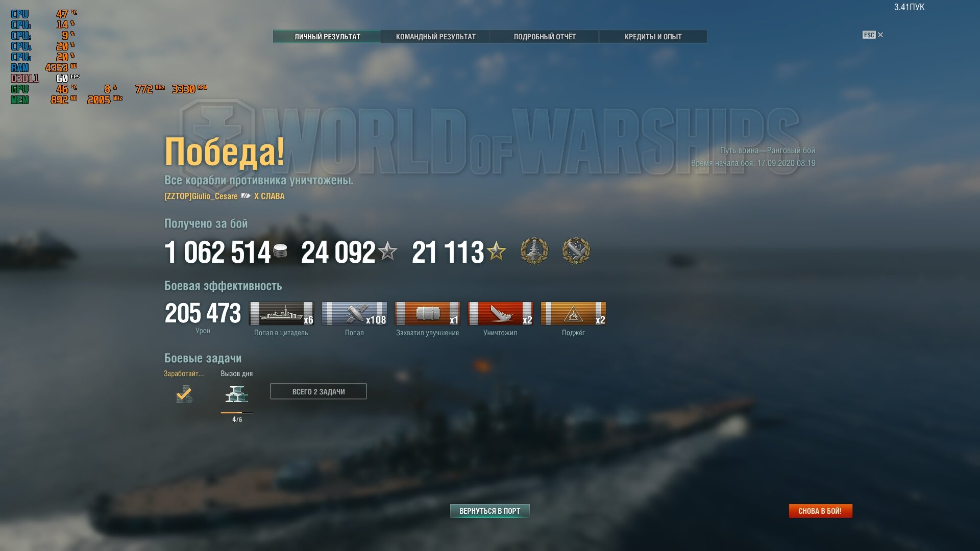This screenshot has width=980, height=551.
Task: Click the citadel hits ribbon icon
Action: [281, 313]
